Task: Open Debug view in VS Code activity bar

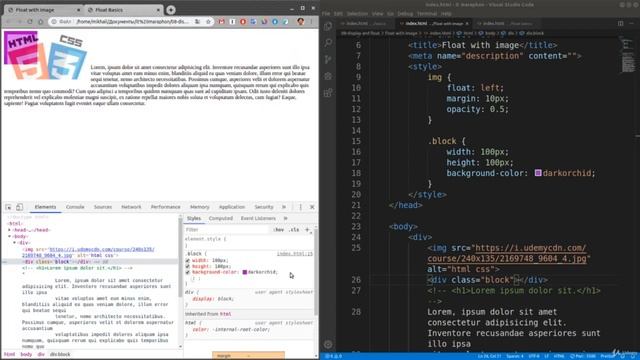Action: [328, 76]
